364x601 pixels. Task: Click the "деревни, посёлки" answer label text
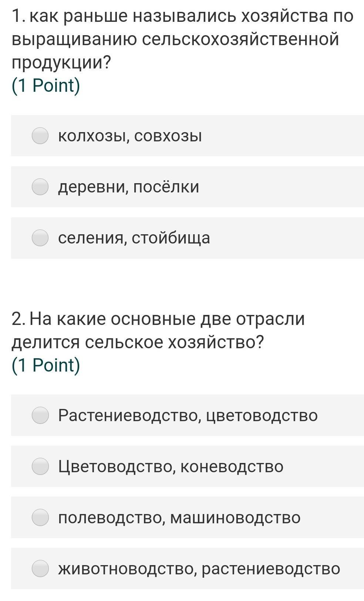tap(128, 187)
